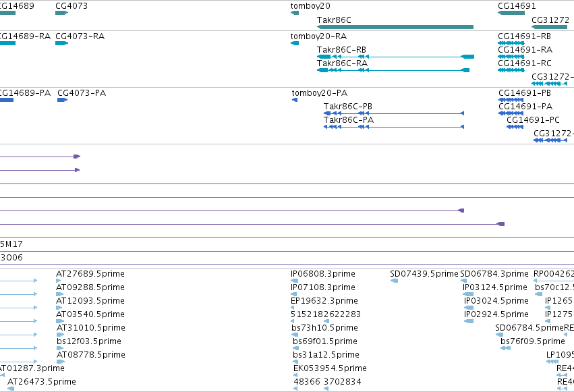Viewport: 574px width, 392px height.
Task: Click the tomboy20 gene label
Action: tap(310, 6)
